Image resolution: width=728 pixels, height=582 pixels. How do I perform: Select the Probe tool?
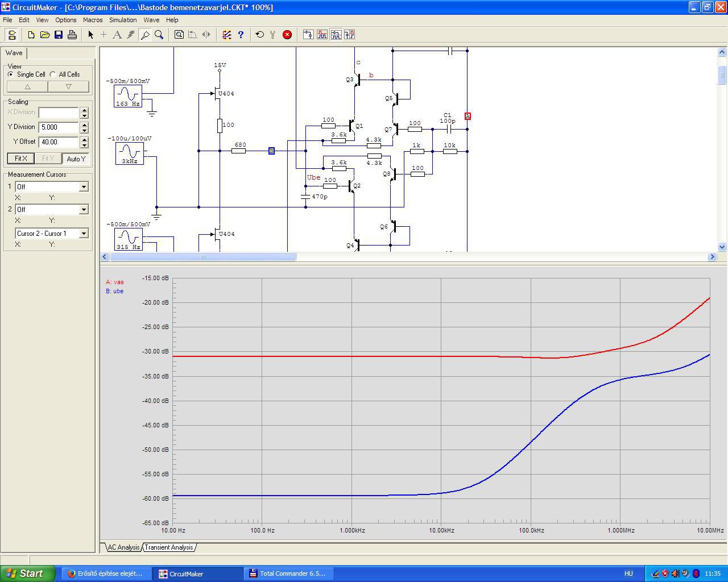[x=145, y=35]
